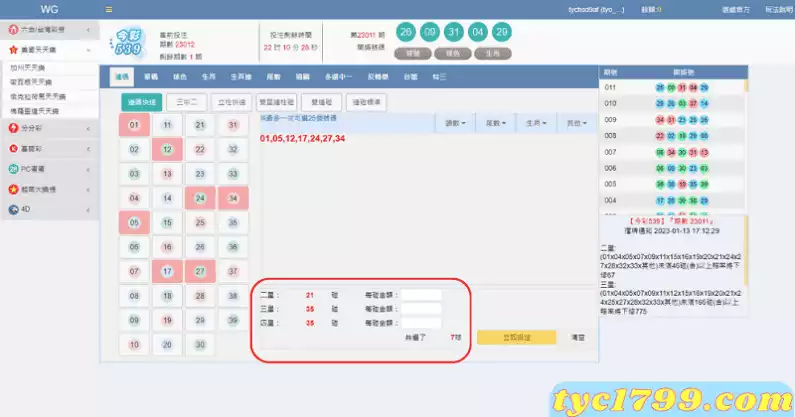Click the 清空 clear button
The height and width of the screenshot is (417, 795).
coord(578,337)
